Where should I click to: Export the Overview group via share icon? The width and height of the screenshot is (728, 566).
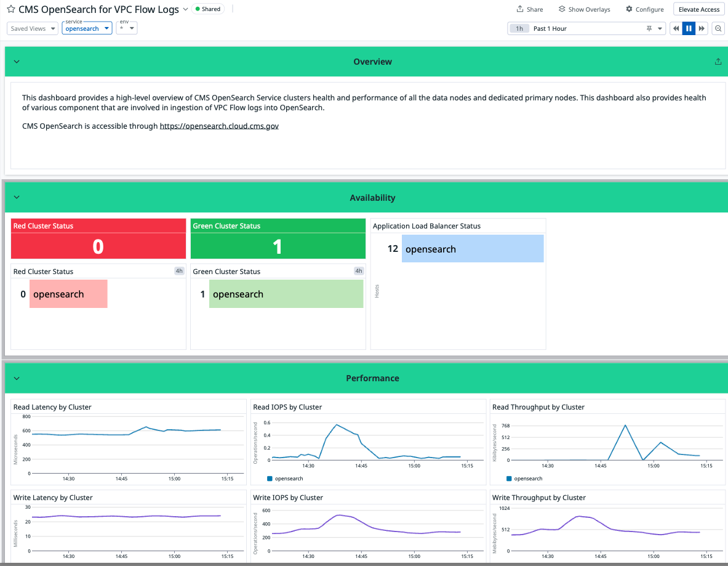tap(718, 62)
